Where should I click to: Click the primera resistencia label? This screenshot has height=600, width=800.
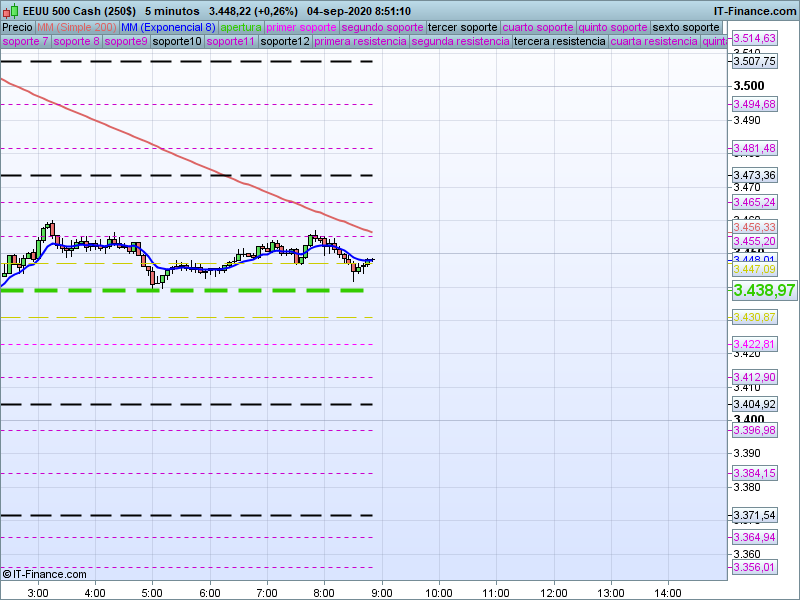(360, 42)
